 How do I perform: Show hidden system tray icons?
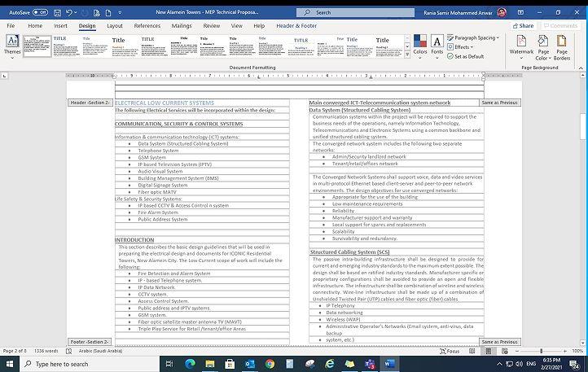click(499, 364)
